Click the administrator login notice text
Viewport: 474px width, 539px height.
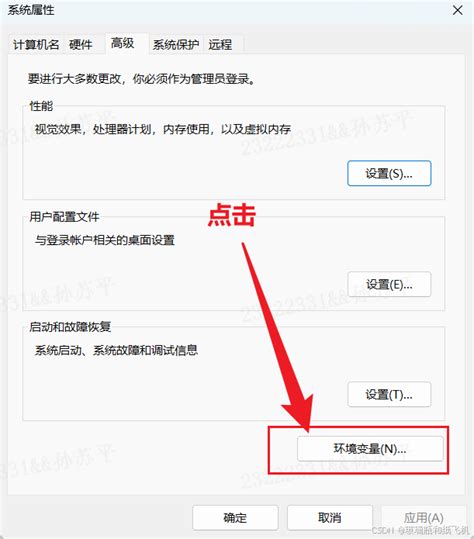click(x=142, y=79)
